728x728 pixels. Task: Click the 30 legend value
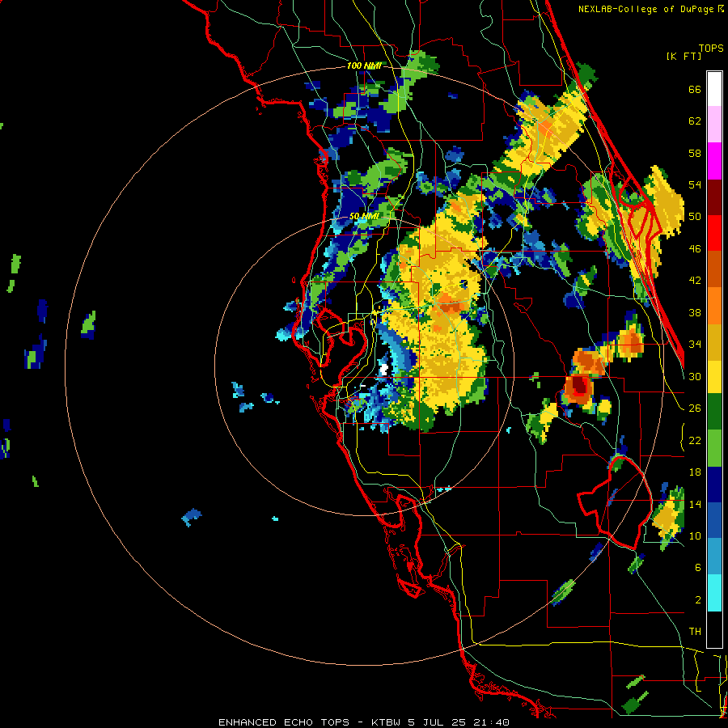click(695, 376)
